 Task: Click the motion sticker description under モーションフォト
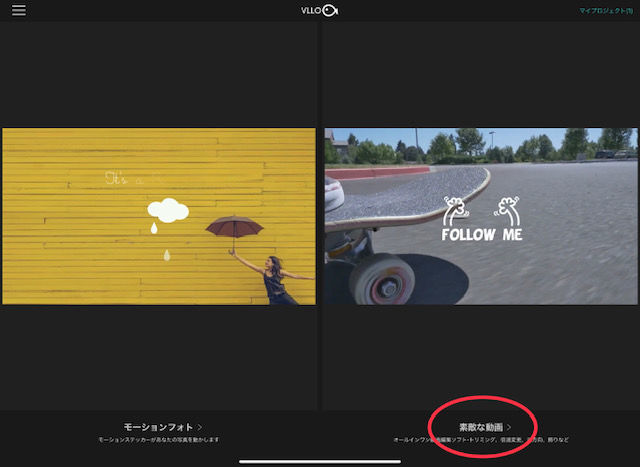159,440
